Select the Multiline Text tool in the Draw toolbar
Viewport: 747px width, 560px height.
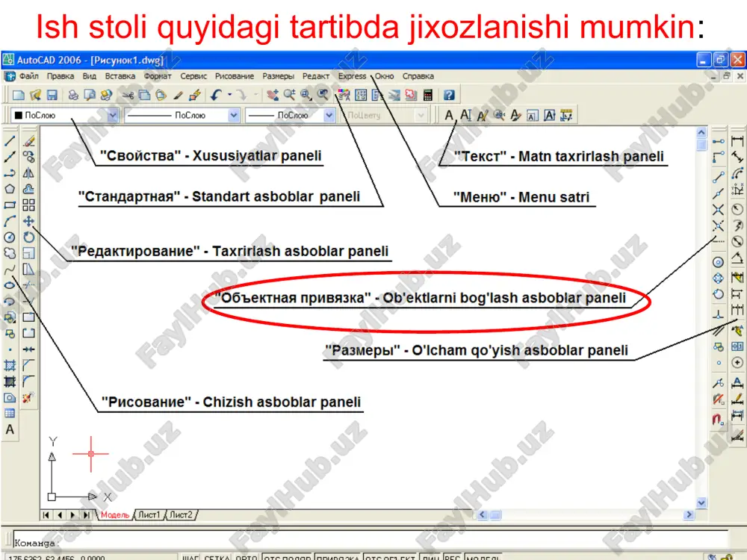[10, 429]
